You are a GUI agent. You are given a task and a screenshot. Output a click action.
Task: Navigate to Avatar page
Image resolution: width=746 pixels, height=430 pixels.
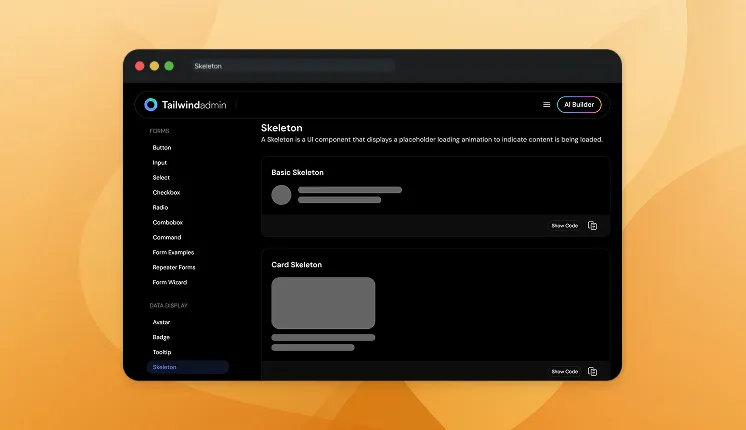[x=161, y=322]
